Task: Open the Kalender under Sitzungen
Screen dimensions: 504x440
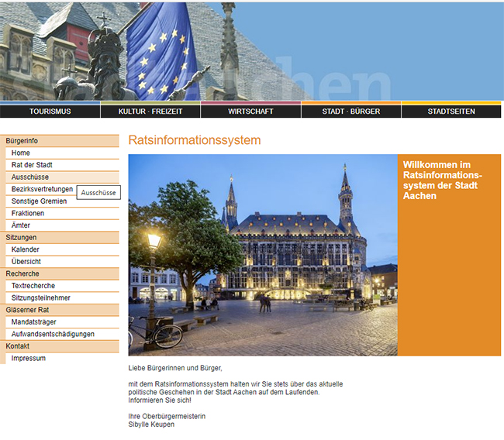Action: pos(26,249)
